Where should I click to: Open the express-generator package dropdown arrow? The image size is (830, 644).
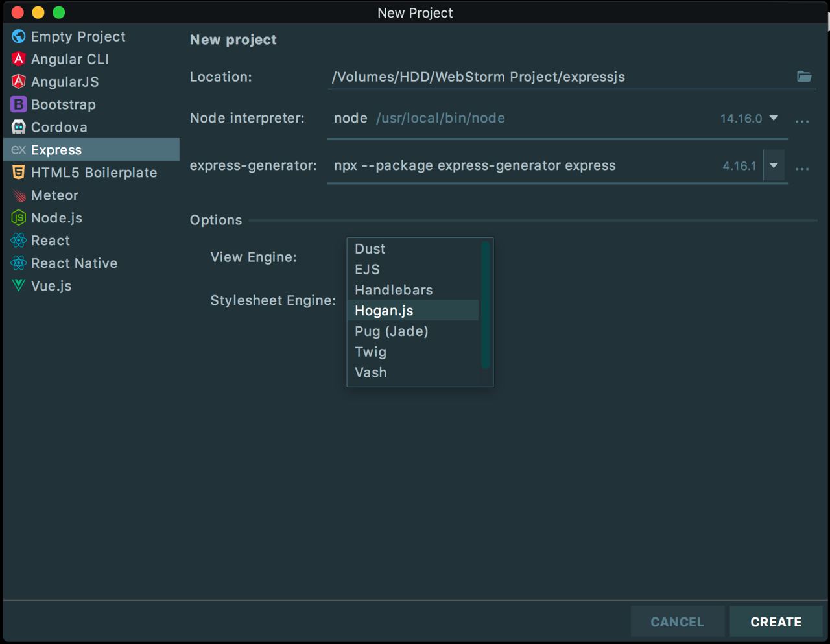tap(774, 165)
